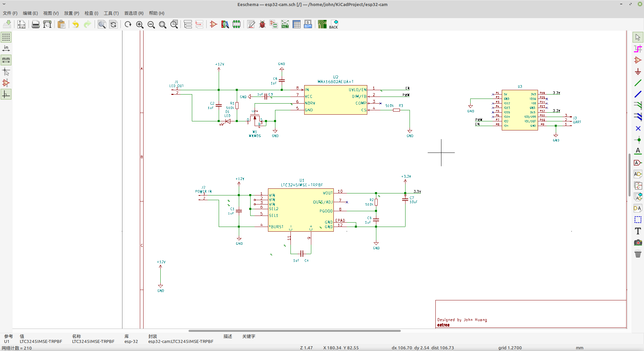Open the 文件 (F) menu
The image size is (644, 351).
click(10, 13)
